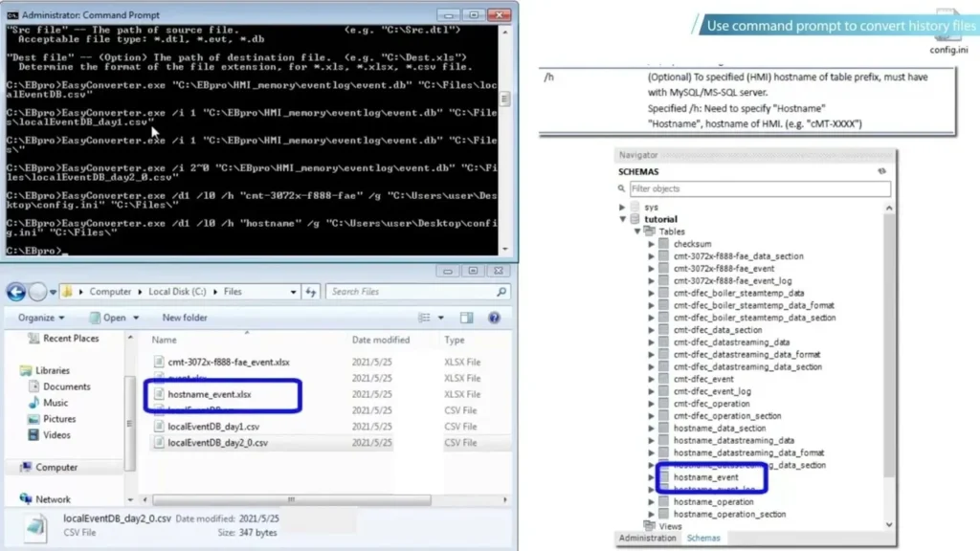Screen dimensions: 980x551
Task: Click the Command Prompt title bar icon
Action: coord(12,15)
